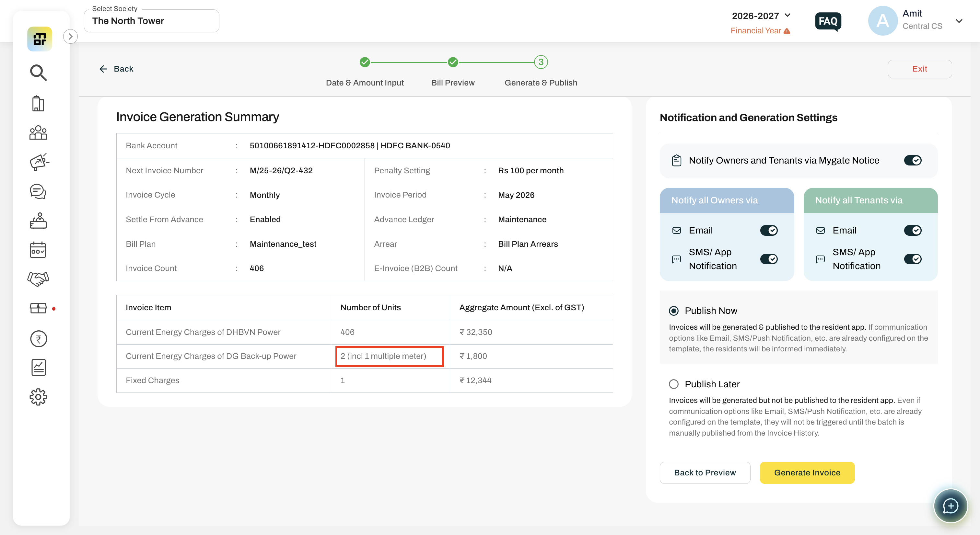The width and height of the screenshot is (980, 535).
Task: Open the rupee accounting icon
Action: coord(39,338)
